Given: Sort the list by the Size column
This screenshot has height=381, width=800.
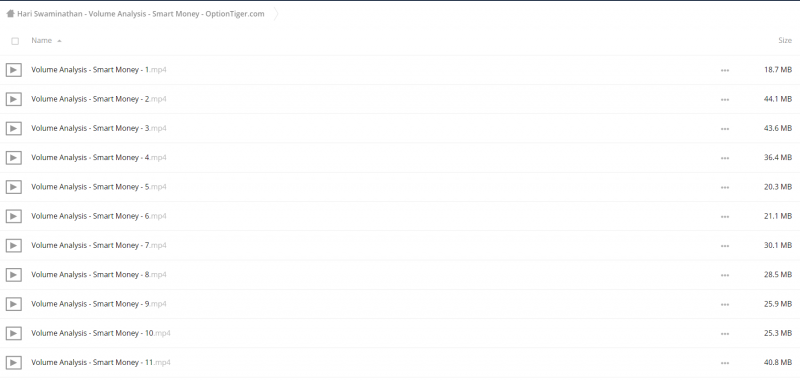Looking at the screenshot, I should [785, 40].
